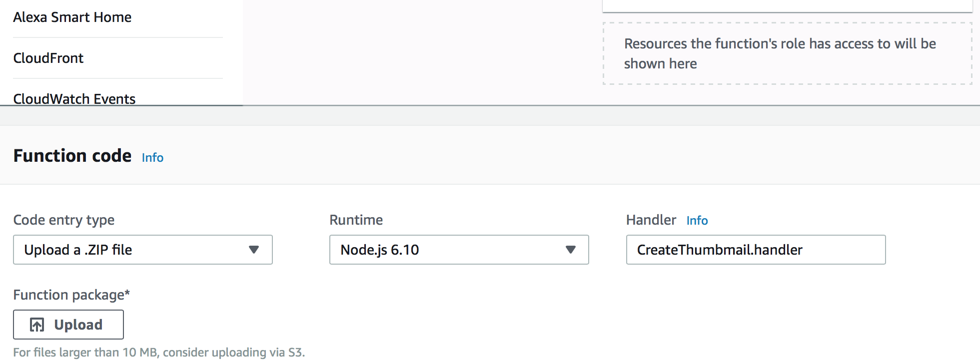The image size is (980, 364).
Task: Click the Runtime field label
Action: [356, 220]
